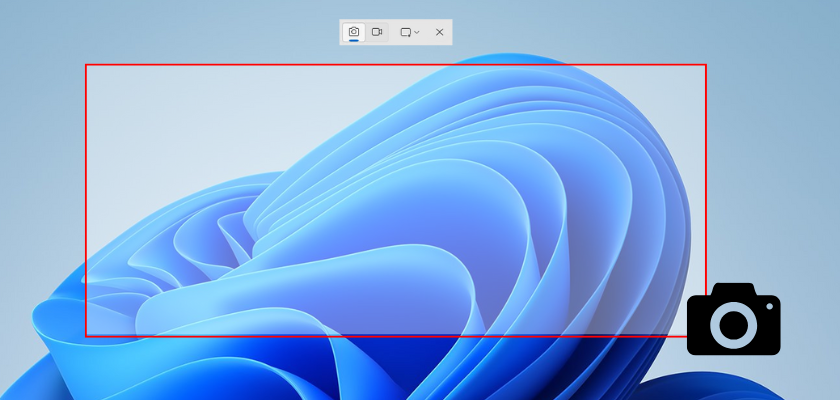Close the Snipping Tool capture toolbar
The width and height of the screenshot is (840, 400).
[x=439, y=32]
